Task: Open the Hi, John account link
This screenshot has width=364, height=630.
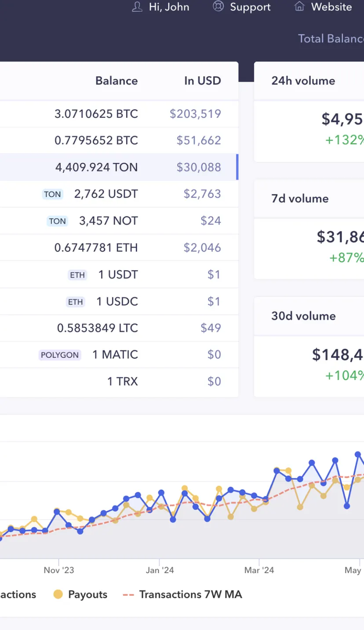Action: [169, 7]
